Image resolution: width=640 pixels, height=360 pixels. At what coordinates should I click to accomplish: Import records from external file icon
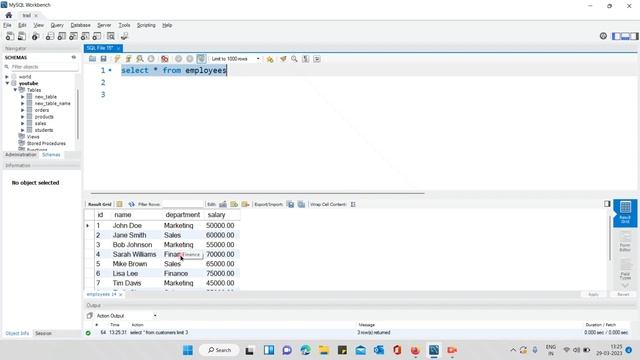(301, 204)
